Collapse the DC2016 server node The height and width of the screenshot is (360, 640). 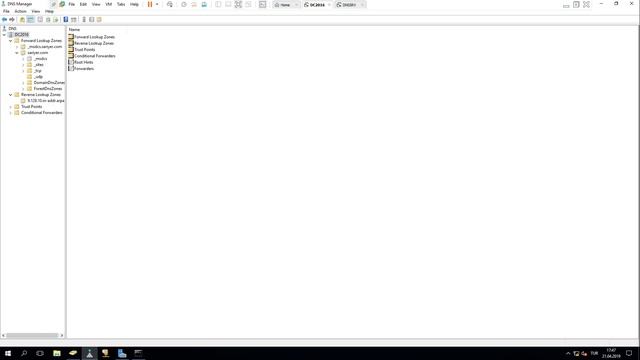(x=4, y=35)
